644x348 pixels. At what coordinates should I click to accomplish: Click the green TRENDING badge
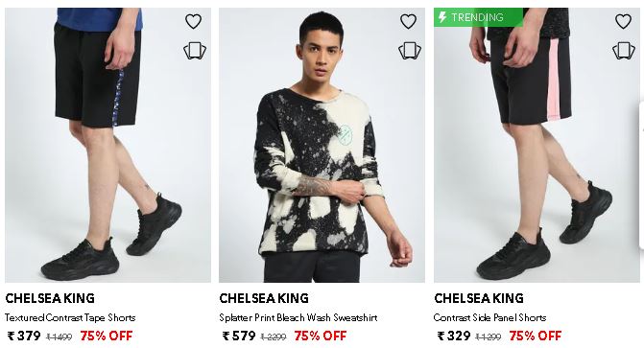(x=478, y=17)
